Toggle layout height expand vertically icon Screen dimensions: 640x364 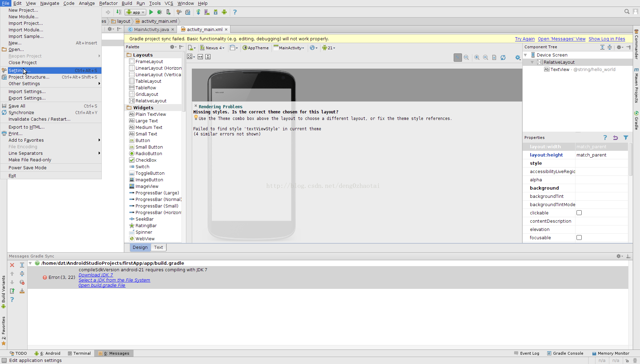point(208,57)
